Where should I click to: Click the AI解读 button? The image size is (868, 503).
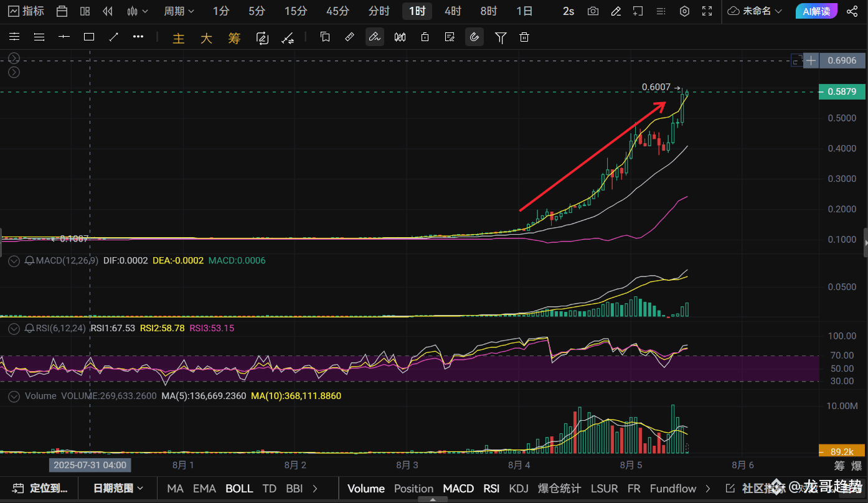tap(816, 11)
